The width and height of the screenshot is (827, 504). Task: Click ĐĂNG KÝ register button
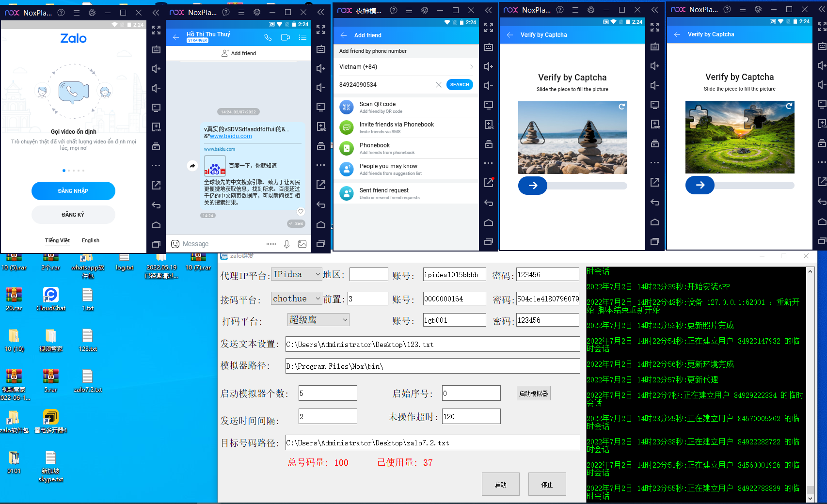tap(73, 215)
